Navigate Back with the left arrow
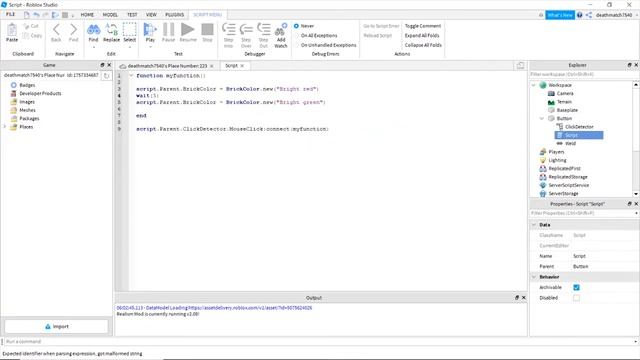The width and height of the screenshot is (640, 360). [56, 30]
